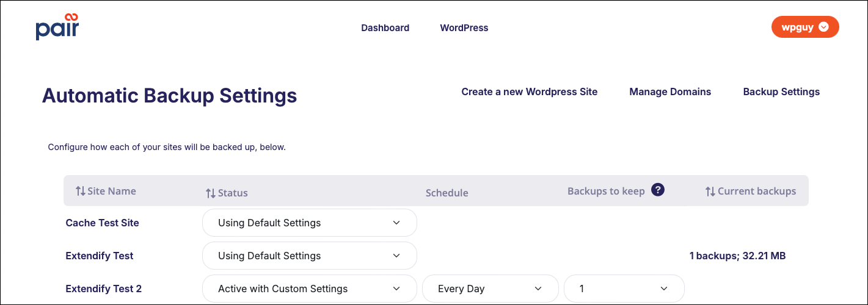This screenshot has width=868, height=305.
Task: Select the Cache Test Site name
Action: [103, 223]
